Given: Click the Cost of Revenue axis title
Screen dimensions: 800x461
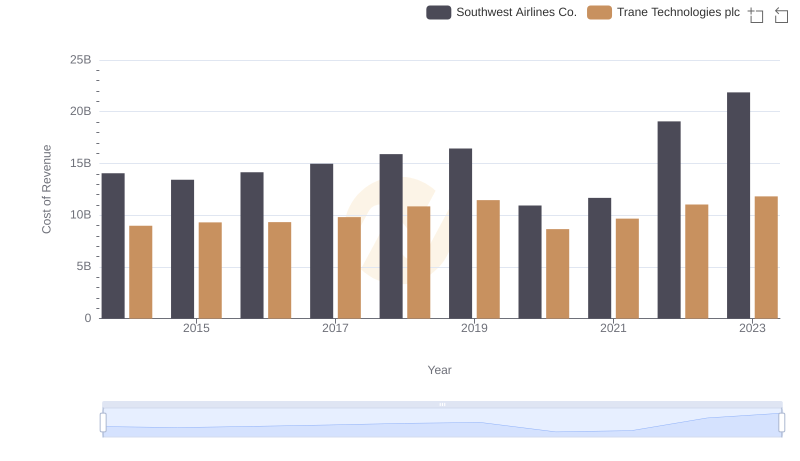Looking at the screenshot, I should tap(46, 189).
